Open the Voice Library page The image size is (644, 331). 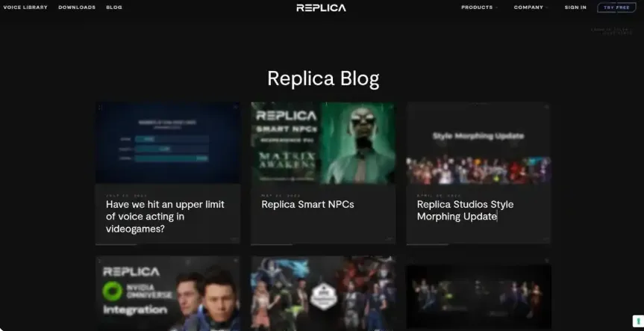pyautogui.click(x=25, y=7)
